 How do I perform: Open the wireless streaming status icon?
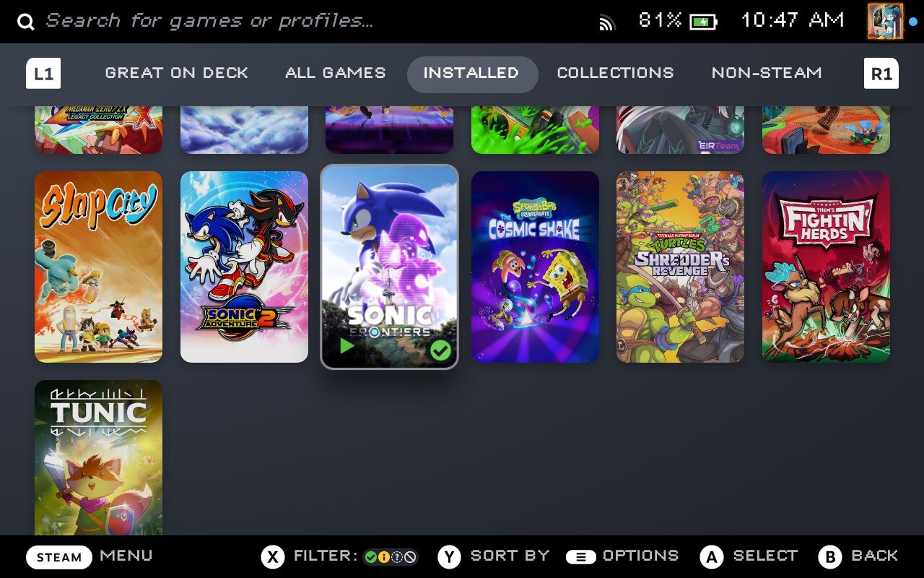coord(607,23)
